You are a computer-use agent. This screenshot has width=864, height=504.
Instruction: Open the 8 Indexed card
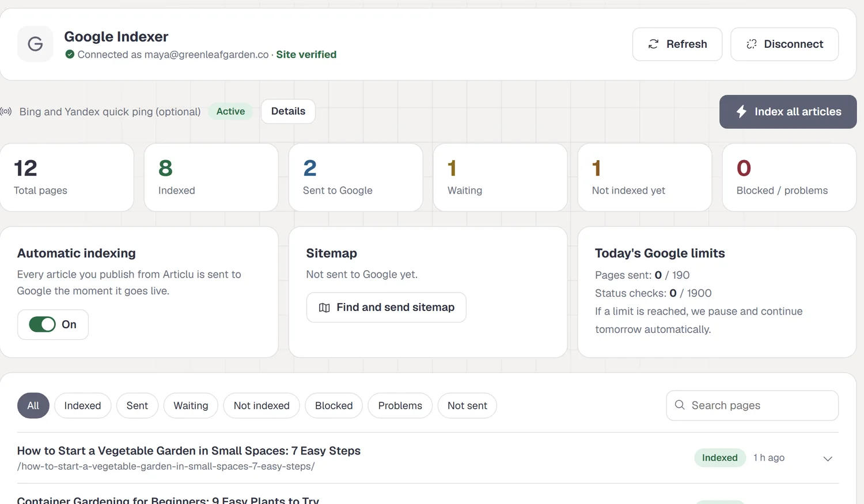[211, 177]
